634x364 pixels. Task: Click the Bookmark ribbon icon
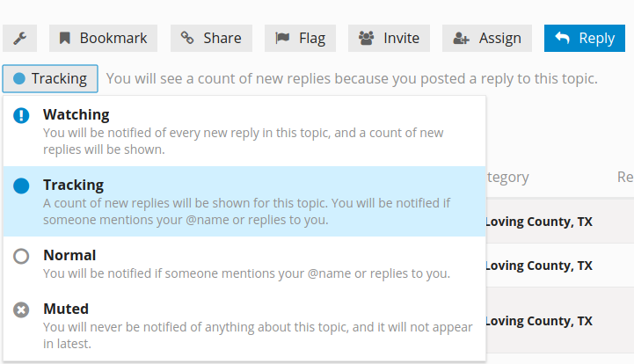point(65,38)
